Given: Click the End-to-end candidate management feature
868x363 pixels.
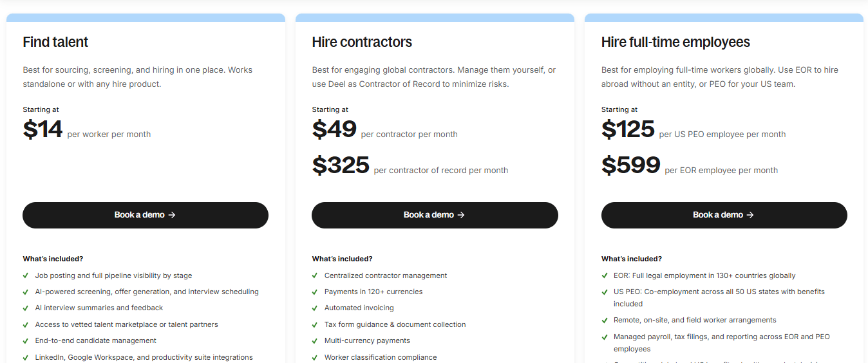Looking at the screenshot, I should pos(96,341).
